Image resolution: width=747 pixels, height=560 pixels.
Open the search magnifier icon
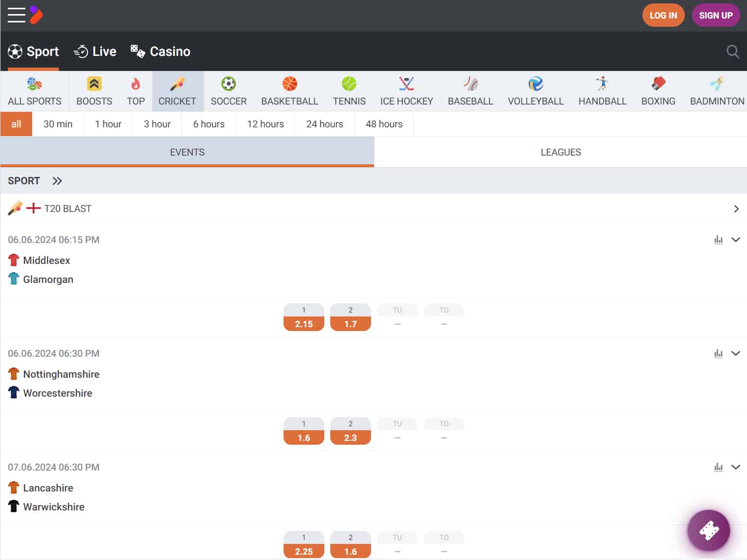coord(732,52)
